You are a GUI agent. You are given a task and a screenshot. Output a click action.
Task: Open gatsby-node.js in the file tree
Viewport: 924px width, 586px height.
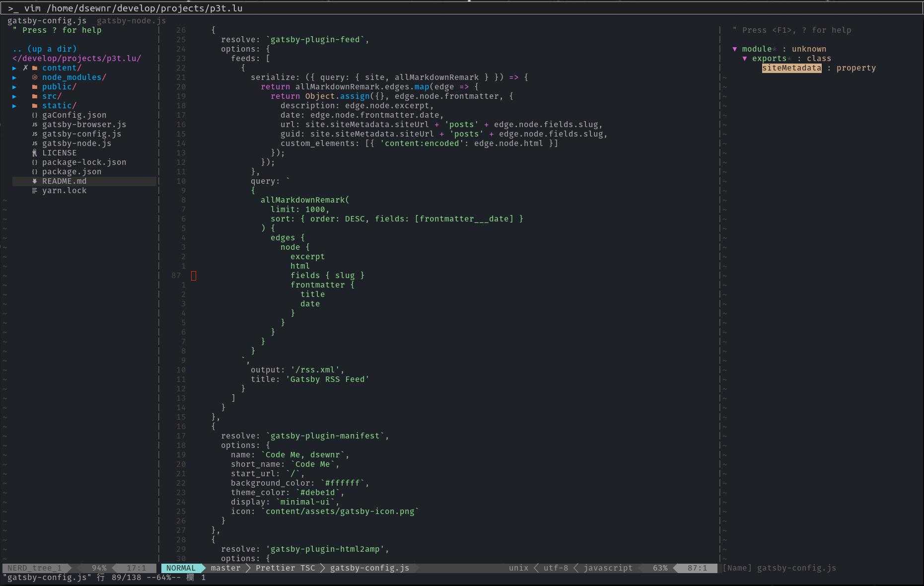click(x=76, y=144)
